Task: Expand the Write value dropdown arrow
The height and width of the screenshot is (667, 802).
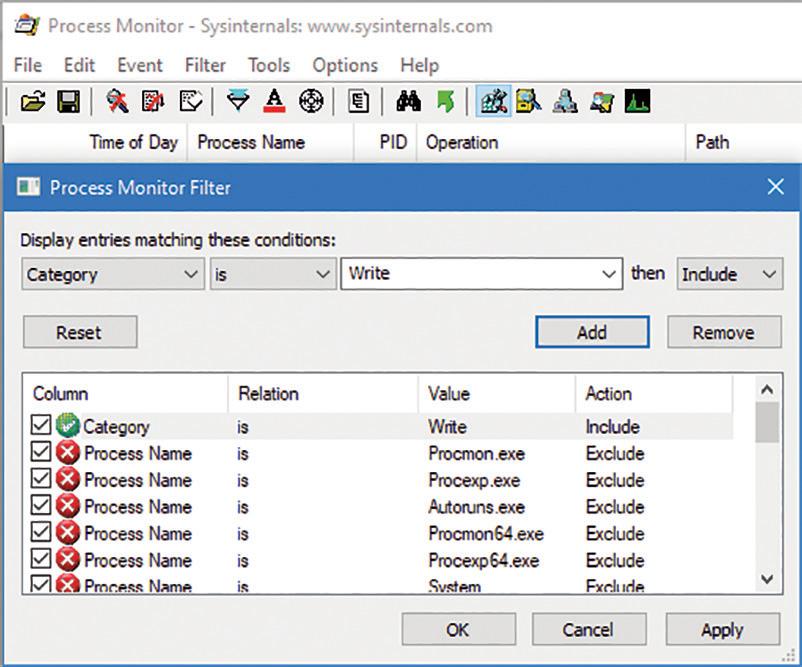Action: click(608, 274)
